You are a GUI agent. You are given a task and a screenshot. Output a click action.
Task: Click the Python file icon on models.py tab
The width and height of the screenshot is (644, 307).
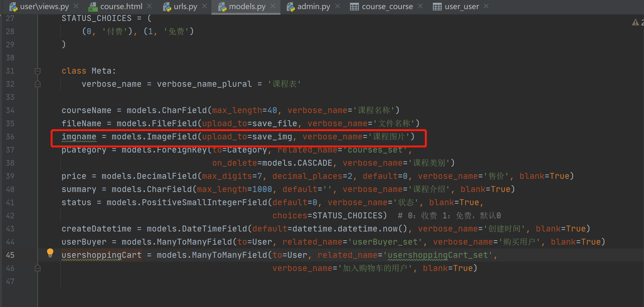click(222, 7)
